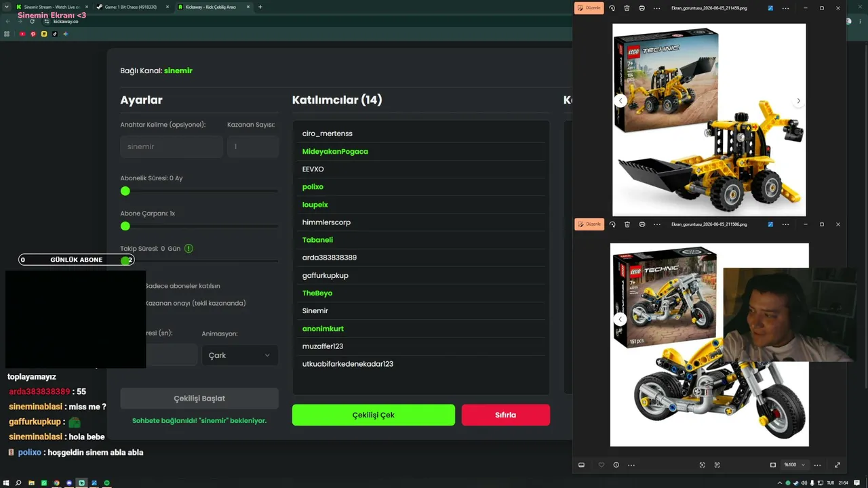868x488 pixels.
Task: Toggle Kazanan onayı (tekli kazananda) option
Action: pos(195,303)
